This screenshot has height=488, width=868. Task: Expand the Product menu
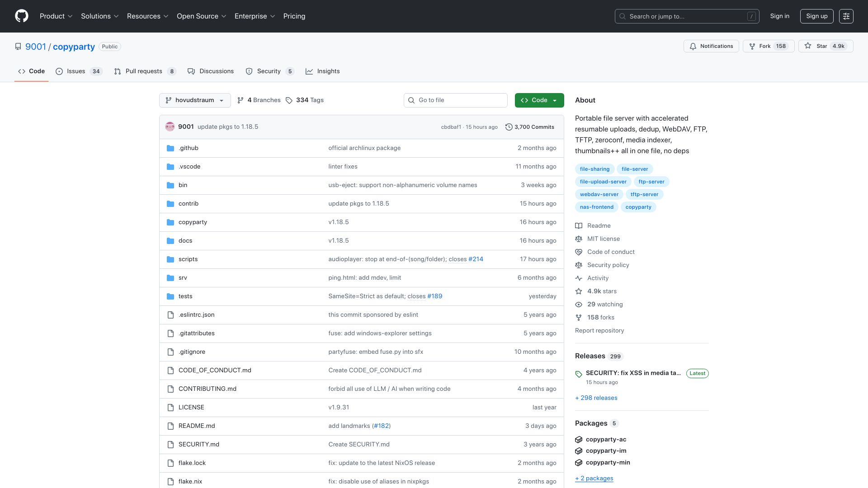pyautogui.click(x=56, y=16)
